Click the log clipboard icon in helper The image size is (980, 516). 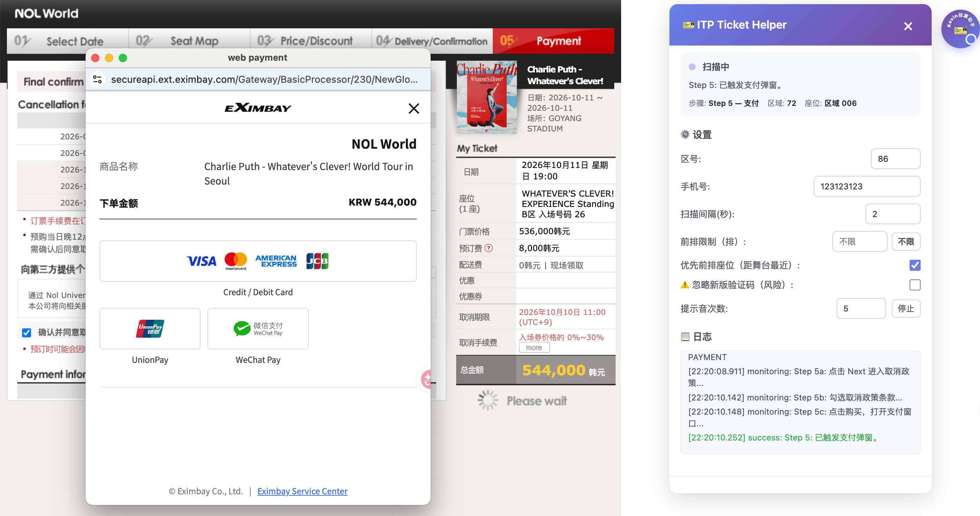pos(685,337)
